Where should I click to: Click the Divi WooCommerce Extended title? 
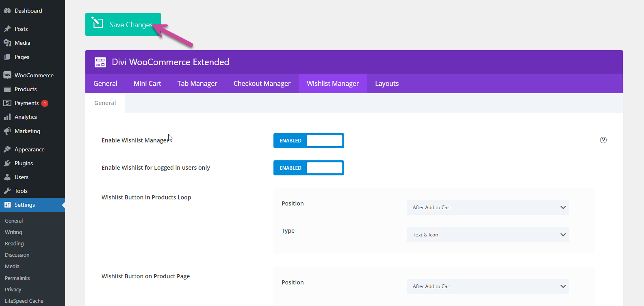[171, 62]
